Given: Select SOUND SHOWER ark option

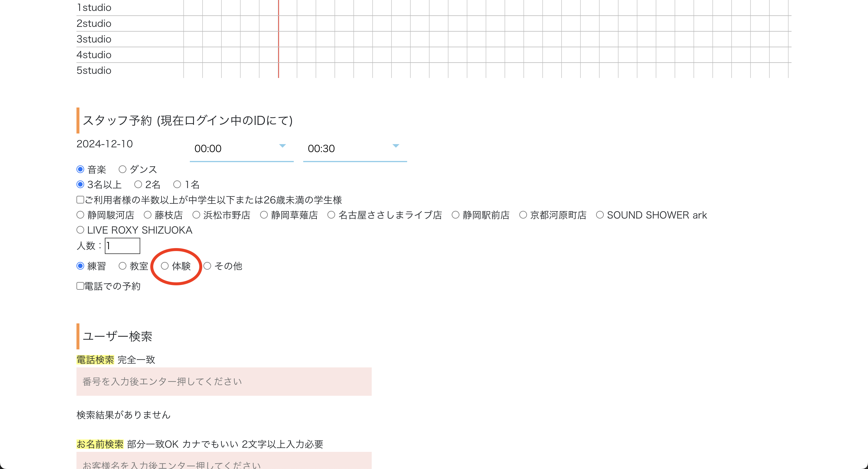Looking at the screenshot, I should 600,215.
